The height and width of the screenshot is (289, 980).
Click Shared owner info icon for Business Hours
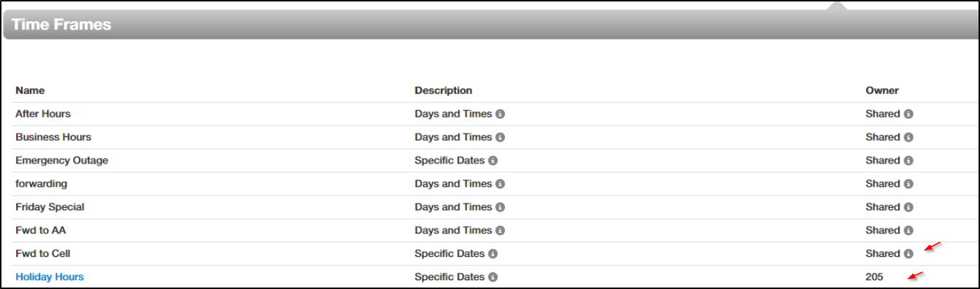point(908,137)
